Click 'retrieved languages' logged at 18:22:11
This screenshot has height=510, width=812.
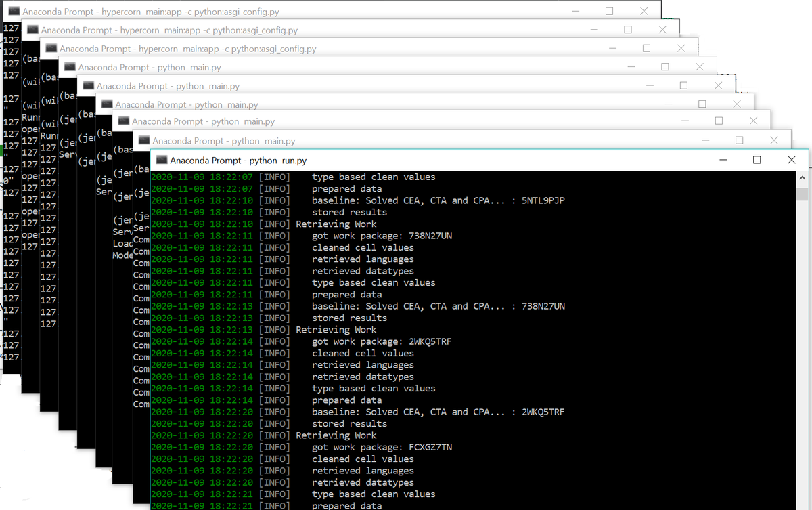click(x=363, y=259)
